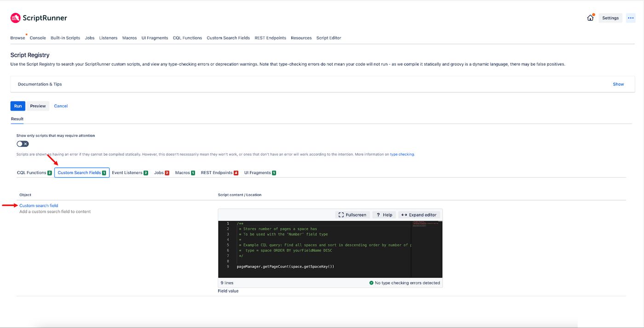Viewport: 644px width, 328px height.
Task: Switch to the REST Endpoints result tab
Action: (x=219, y=173)
